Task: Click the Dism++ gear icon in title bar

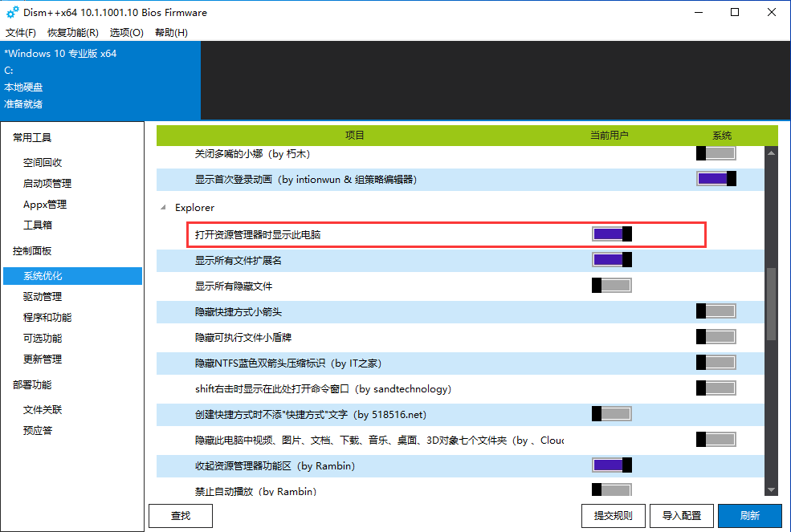Action: click(x=12, y=12)
